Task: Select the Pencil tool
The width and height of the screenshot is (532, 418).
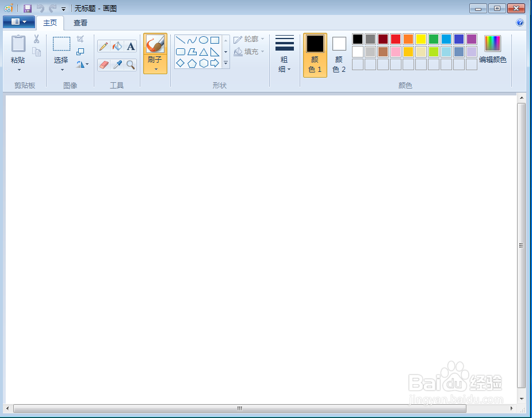Action: pyautogui.click(x=104, y=46)
